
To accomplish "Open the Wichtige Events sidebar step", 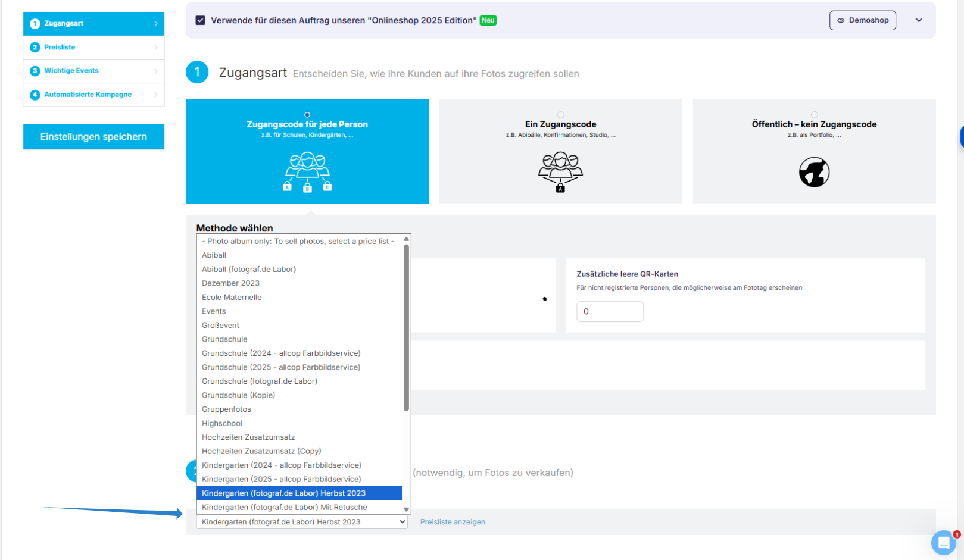I will point(93,71).
